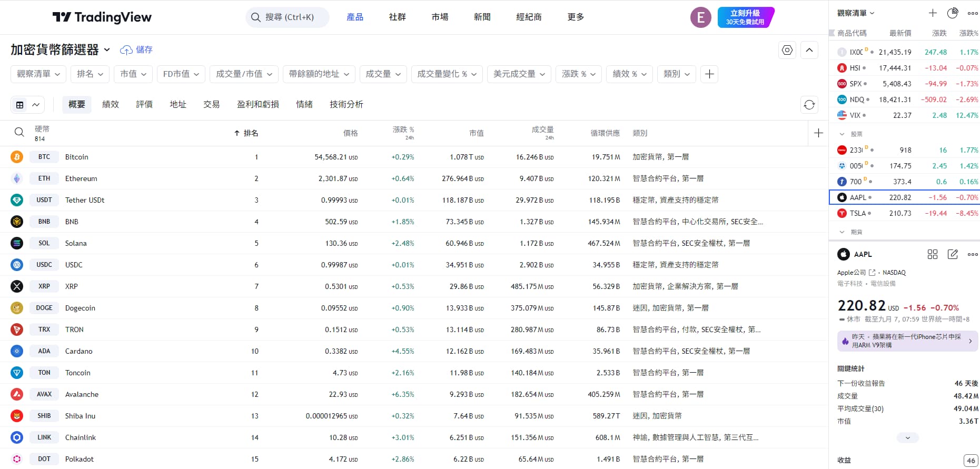Viewport: 980px width, 469px height.
Task: Open the watchlist advanced view pie icon
Action: click(952, 13)
